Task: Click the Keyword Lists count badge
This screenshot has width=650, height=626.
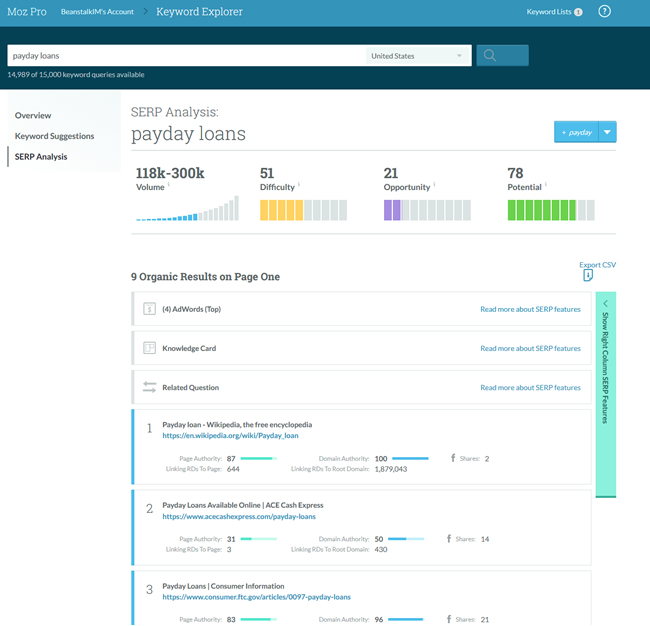Action: coord(578,12)
